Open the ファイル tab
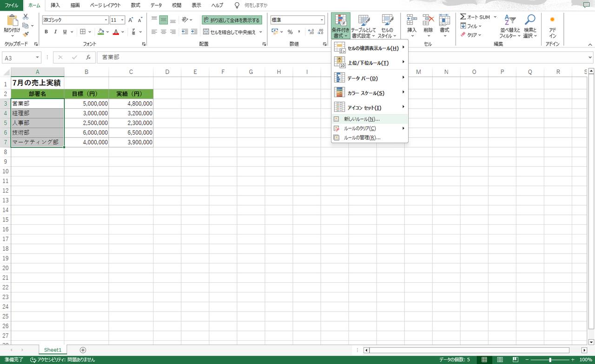The height and width of the screenshot is (364, 595). [12, 5]
